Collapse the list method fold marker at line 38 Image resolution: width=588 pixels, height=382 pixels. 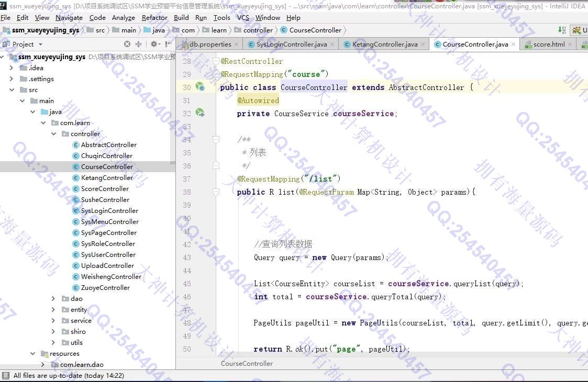click(x=216, y=192)
